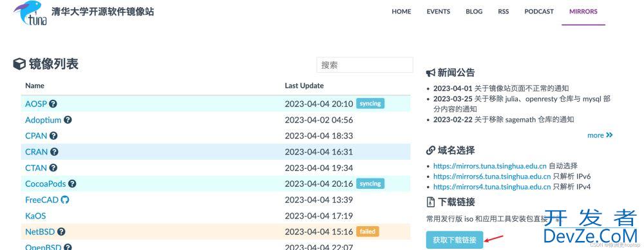
Task: Open the CPAN mirror link
Action: pos(36,136)
